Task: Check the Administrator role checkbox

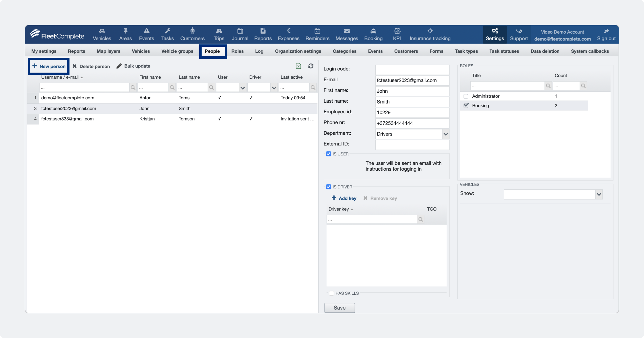Action: [x=466, y=96]
